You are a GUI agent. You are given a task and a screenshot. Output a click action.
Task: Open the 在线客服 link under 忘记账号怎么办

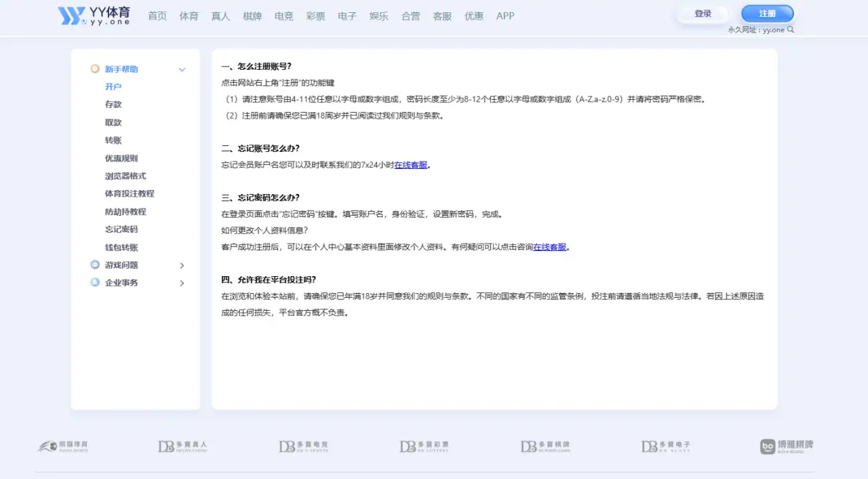click(412, 164)
